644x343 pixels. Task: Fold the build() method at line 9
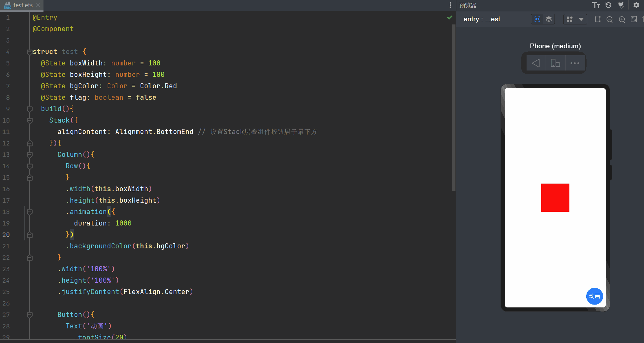pos(30,109)
